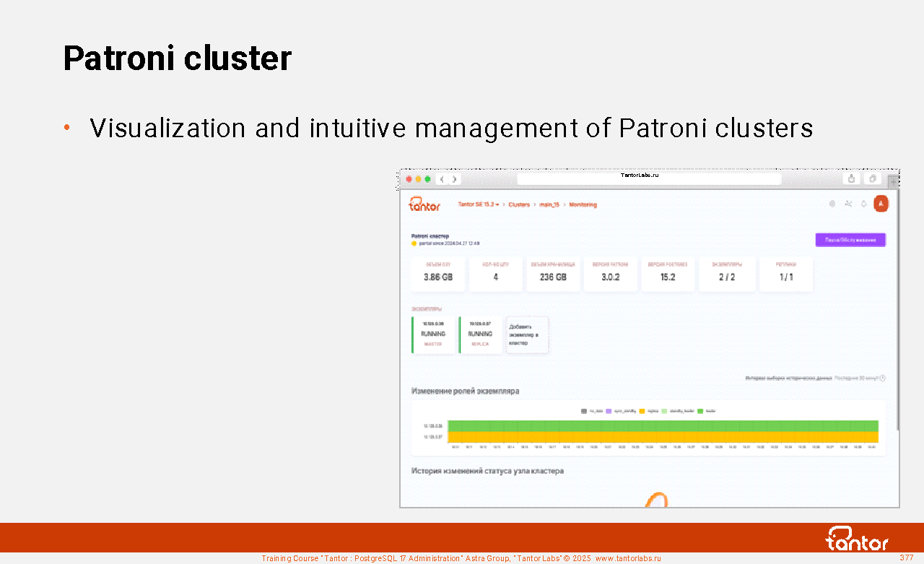Open the settings gear icon in header
The height and width of the screenshot is (564, 924).
832,204
